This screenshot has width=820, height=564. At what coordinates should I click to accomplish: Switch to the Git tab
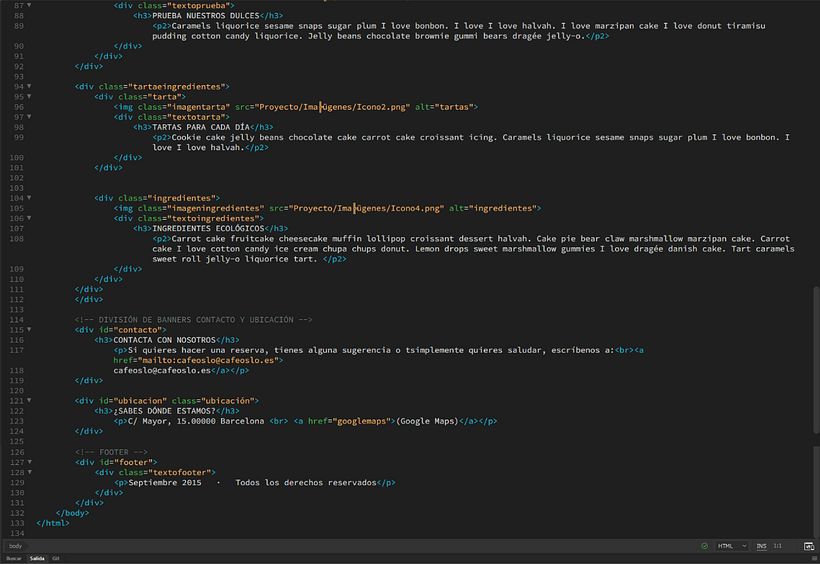pyautogui.click(x=55, y=558)
